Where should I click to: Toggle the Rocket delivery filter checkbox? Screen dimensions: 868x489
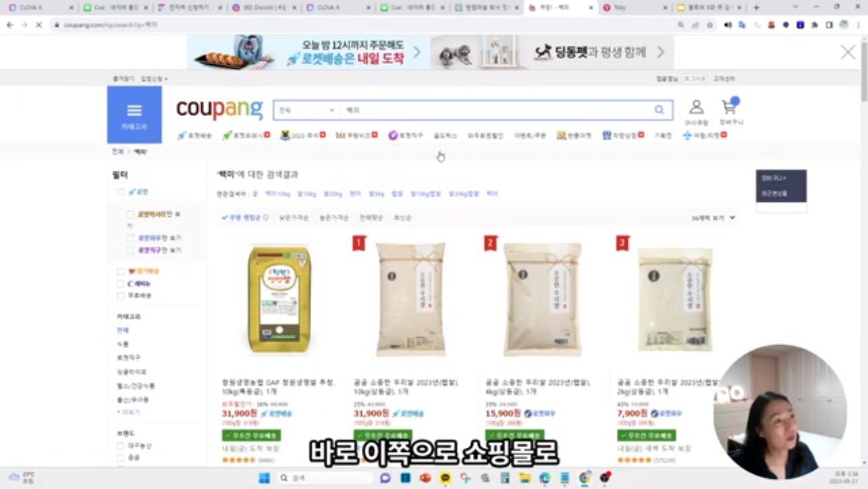pyautogui.click(x=120, y=192)
